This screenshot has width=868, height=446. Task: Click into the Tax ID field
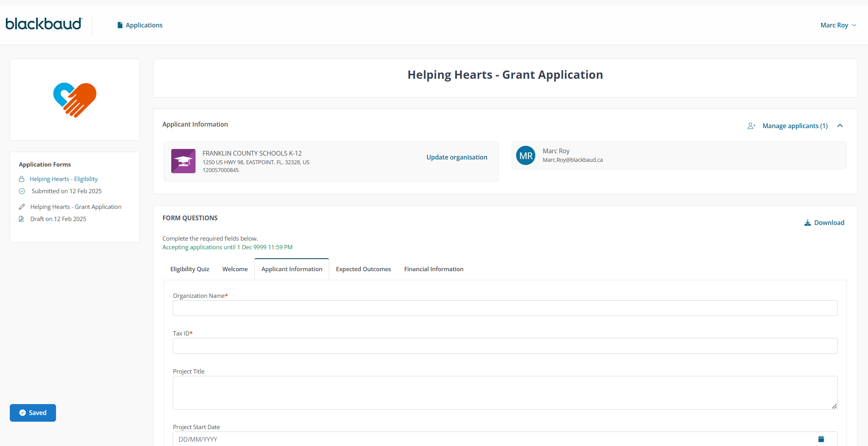coord(505,346)
